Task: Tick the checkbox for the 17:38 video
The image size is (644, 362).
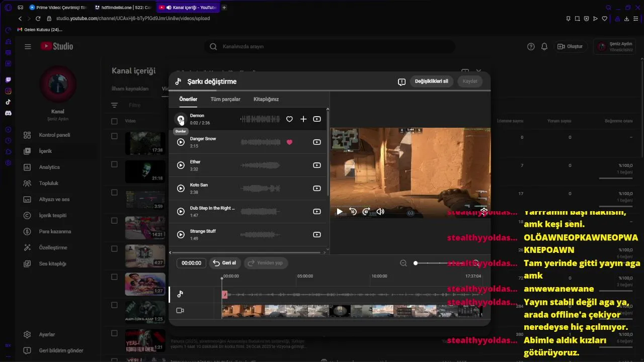Action: [x=114, y=136]
